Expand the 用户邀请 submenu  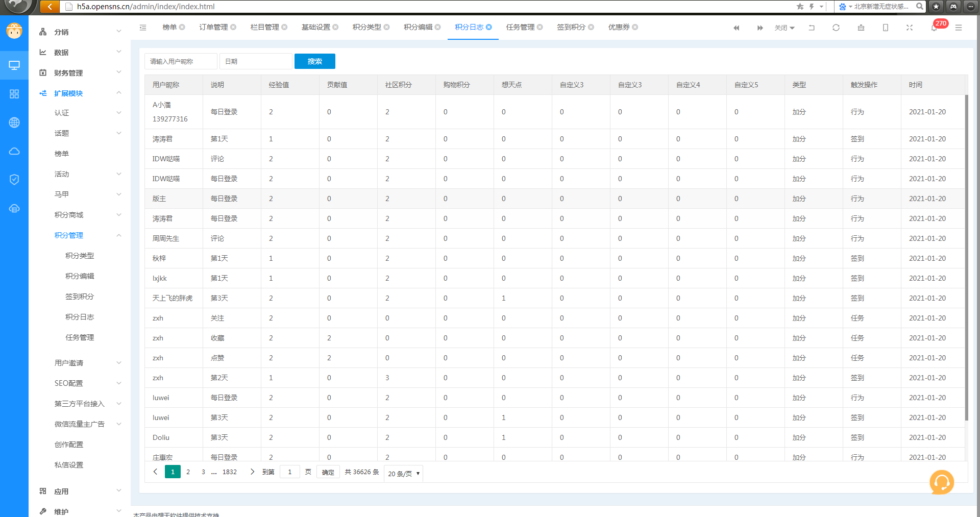click(x=81, y=363)
